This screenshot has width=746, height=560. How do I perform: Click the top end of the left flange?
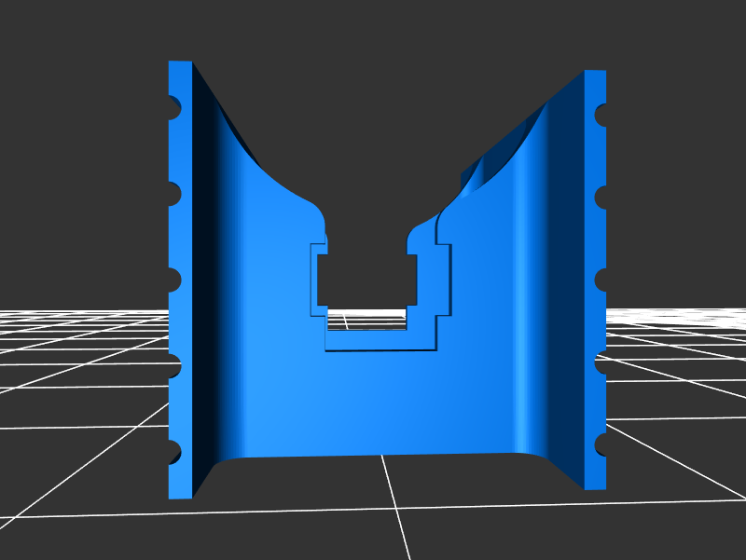[180, 65]
